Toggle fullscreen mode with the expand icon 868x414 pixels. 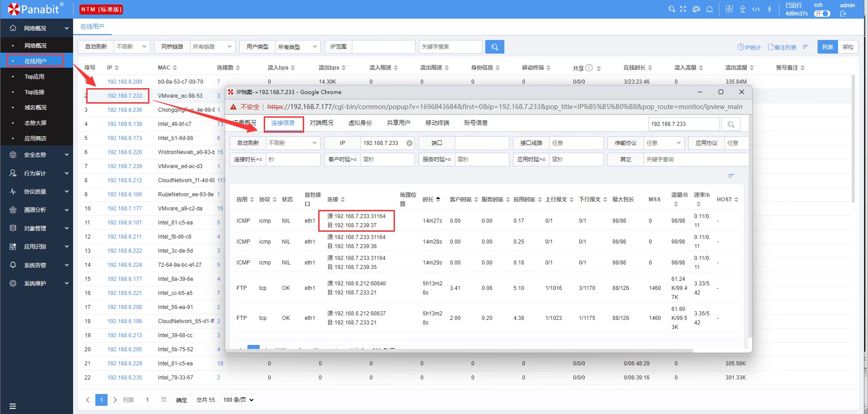pyautogui.click(x=683, y=9)
